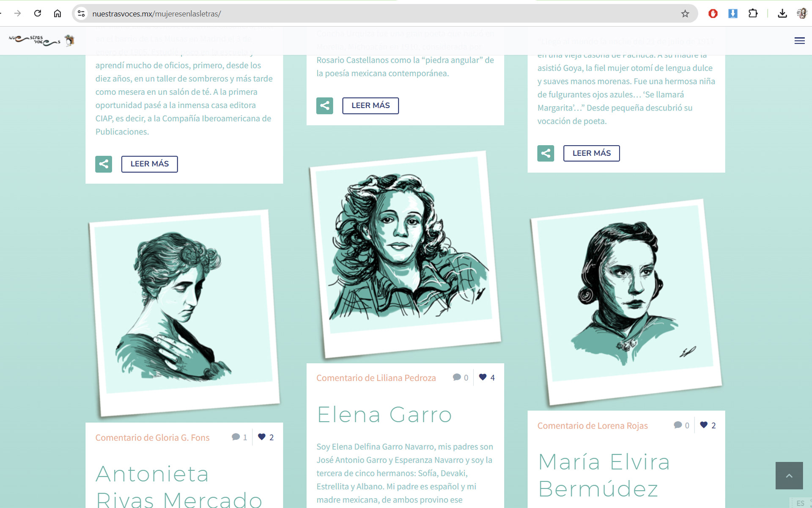Open the browser profile avatar
The image size is (812, 508).
[x=802, y=14]
